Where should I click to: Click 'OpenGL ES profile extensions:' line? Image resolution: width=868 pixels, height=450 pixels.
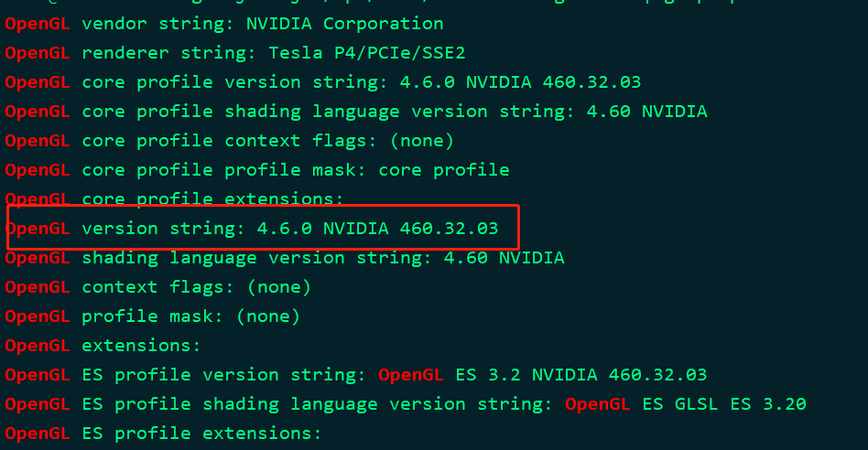163,434
